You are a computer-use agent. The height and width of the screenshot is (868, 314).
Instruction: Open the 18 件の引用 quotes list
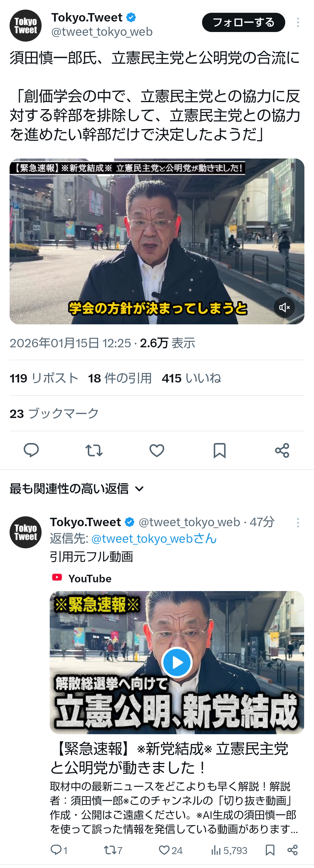(120, 378)
